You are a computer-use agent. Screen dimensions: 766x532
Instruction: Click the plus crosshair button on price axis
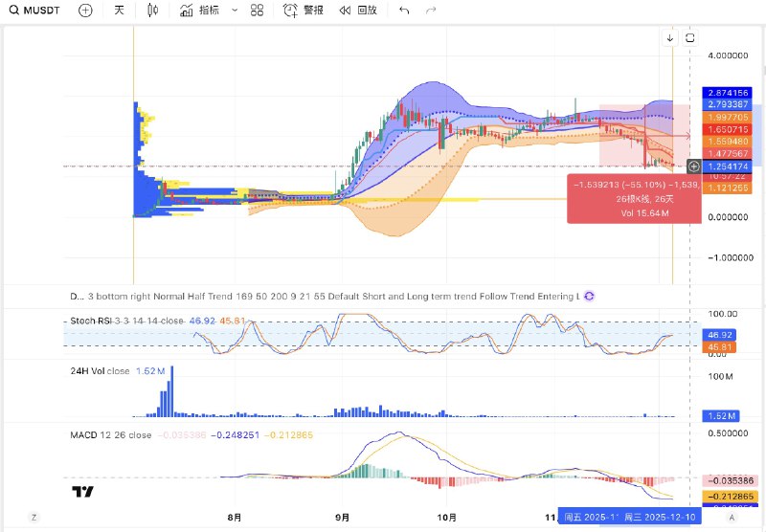694,166
